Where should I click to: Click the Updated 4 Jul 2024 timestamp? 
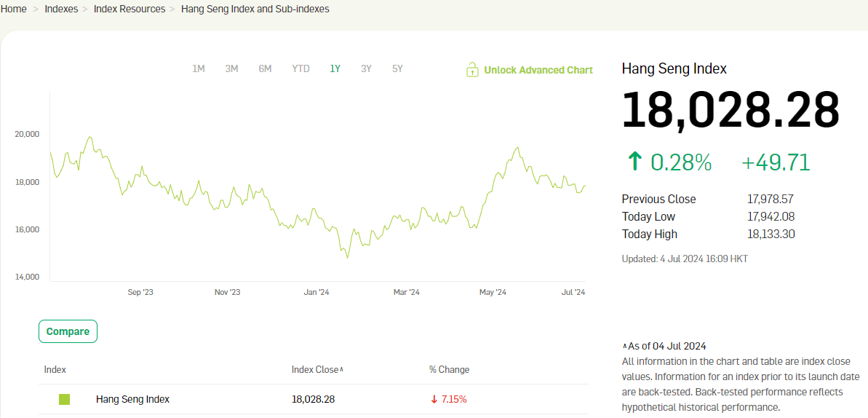[x=685, y=259]
